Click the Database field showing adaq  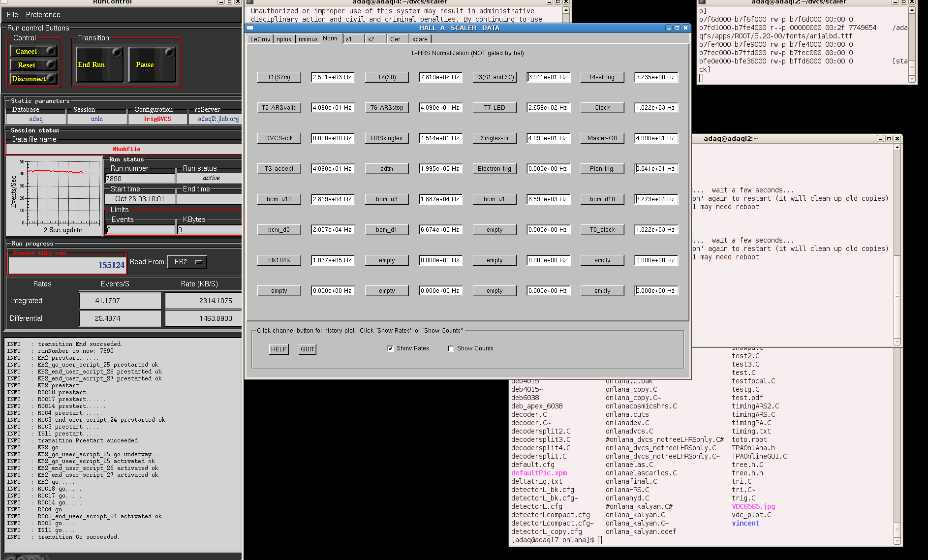click(x=36, y=119)
